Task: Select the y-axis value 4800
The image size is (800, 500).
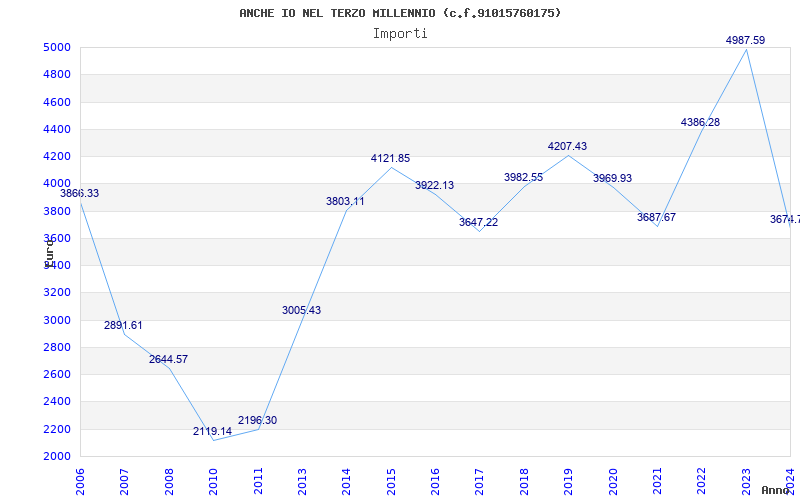Action: coord(57,74)
